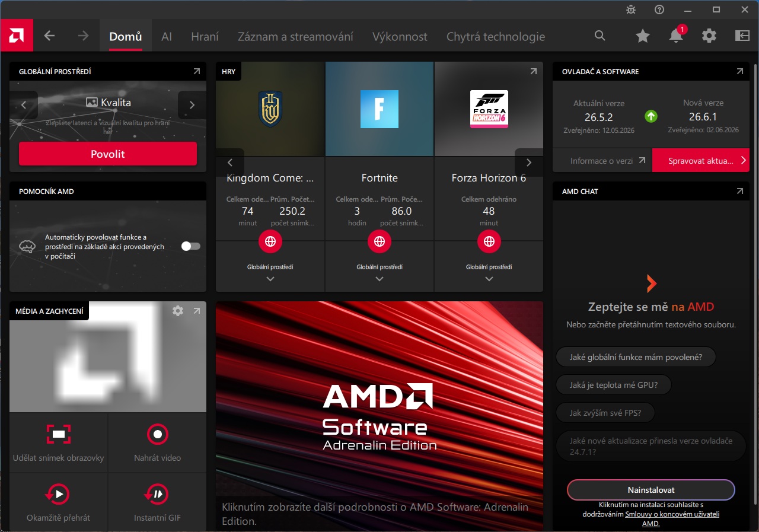Click Okamžitě přehrát icon
Viewport: 759px width, 532px height.
tap(59, 493)
